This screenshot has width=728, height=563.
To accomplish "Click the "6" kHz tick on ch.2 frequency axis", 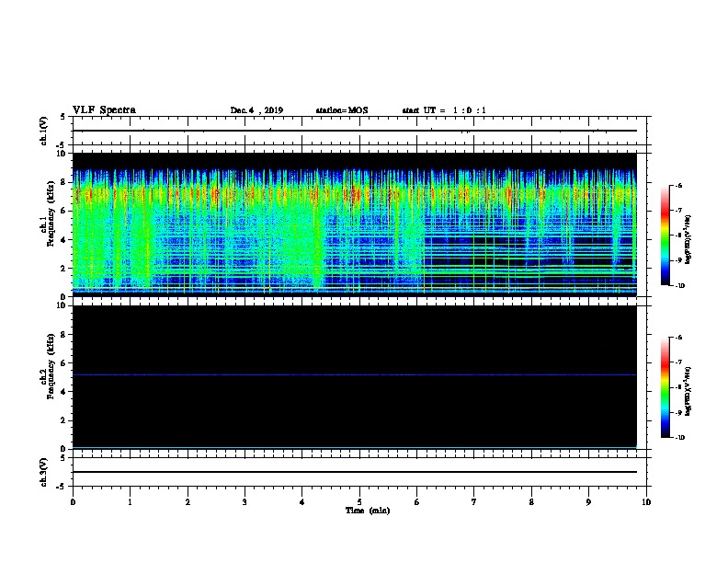I will (x=64, y=363).
